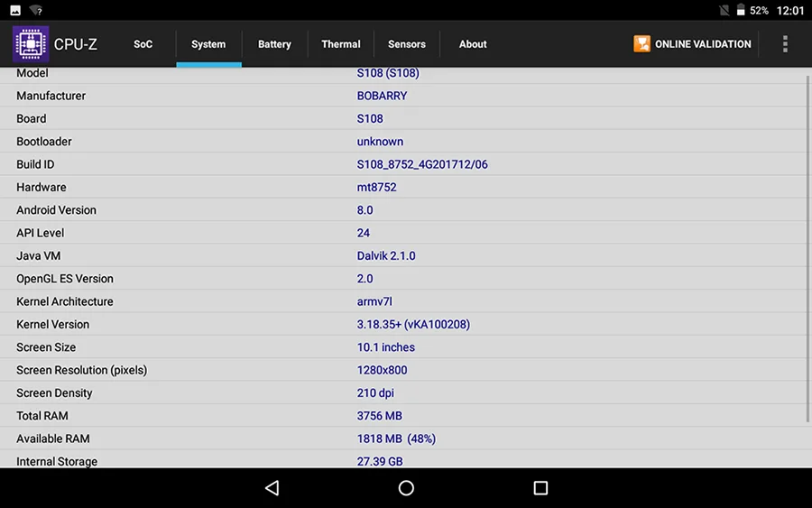Select the Board label
812x508 pixels.
pos(31,118)
